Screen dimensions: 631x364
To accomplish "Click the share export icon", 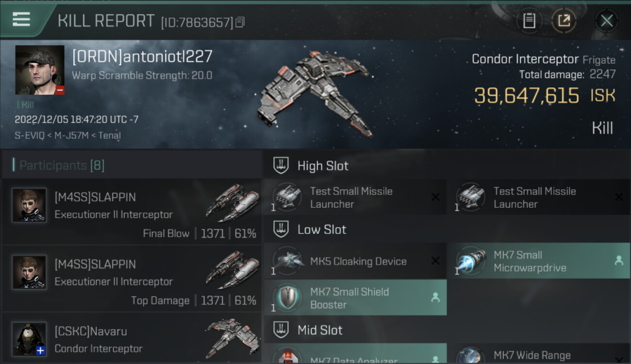I will (564, 20).
